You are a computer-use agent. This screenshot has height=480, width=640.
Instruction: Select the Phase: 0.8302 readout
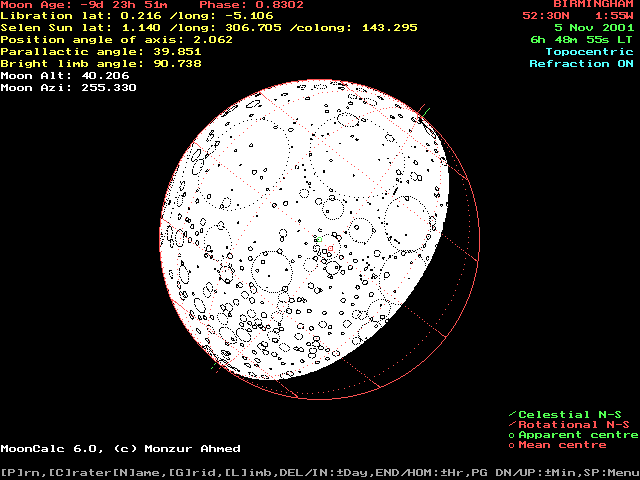251,5
